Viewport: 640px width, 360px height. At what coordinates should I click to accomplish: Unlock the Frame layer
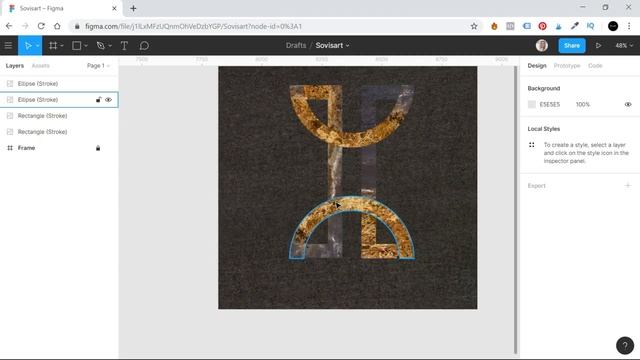pos(98,148)
